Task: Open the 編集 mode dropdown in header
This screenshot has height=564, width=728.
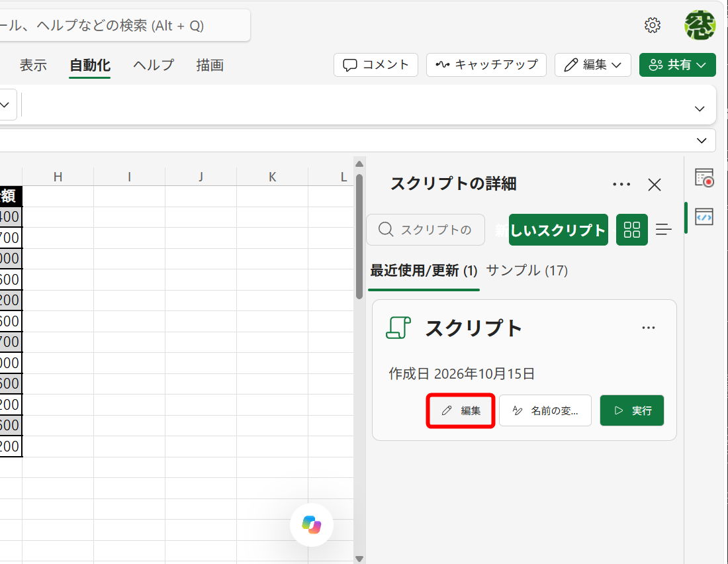Action: click(592, 65)
